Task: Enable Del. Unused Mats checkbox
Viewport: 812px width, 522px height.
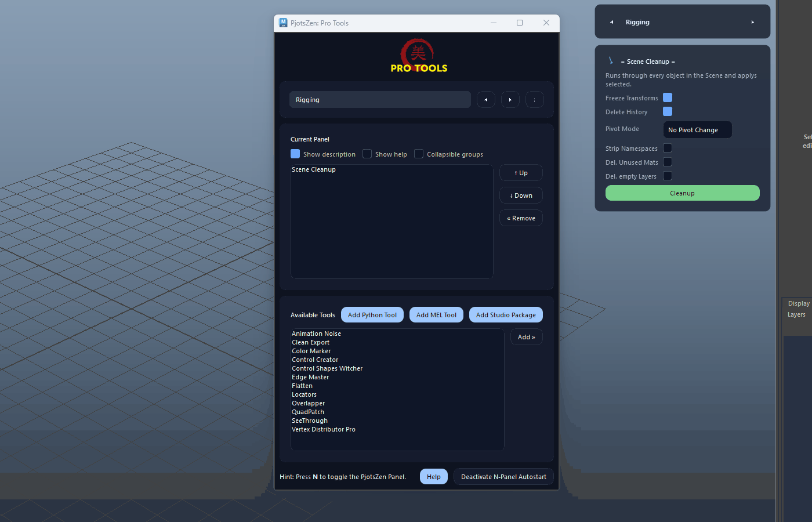Action: click(x=668, y=162)
